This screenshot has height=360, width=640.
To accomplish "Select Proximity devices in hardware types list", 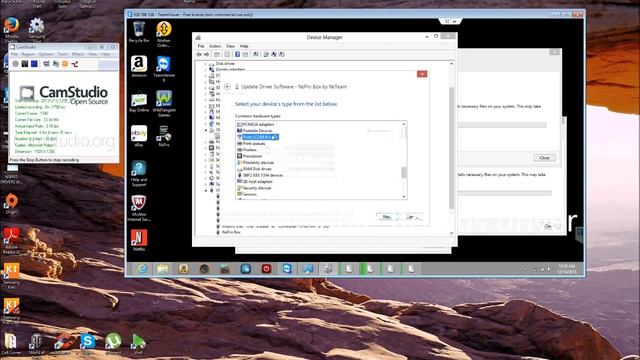I will [x=256, y=162].
